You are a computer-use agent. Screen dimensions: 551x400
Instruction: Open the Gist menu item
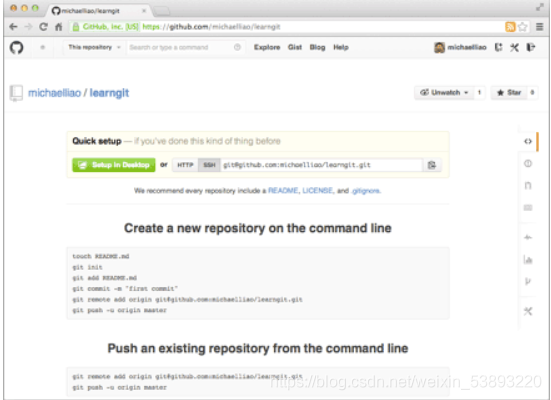coord(295,47)
